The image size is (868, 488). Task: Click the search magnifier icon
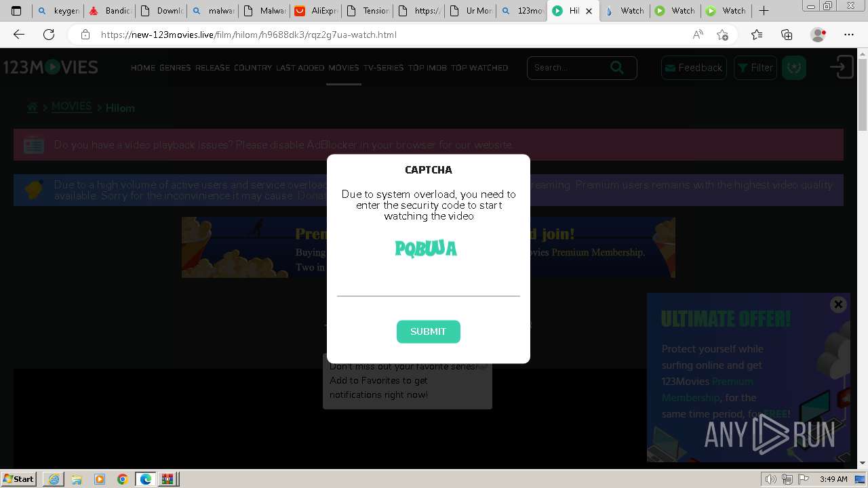coord(617,67)
